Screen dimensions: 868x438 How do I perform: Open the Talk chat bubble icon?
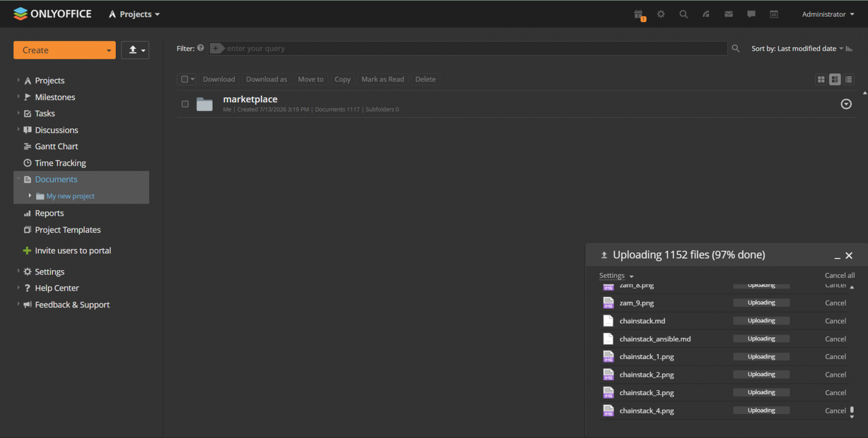751,14
